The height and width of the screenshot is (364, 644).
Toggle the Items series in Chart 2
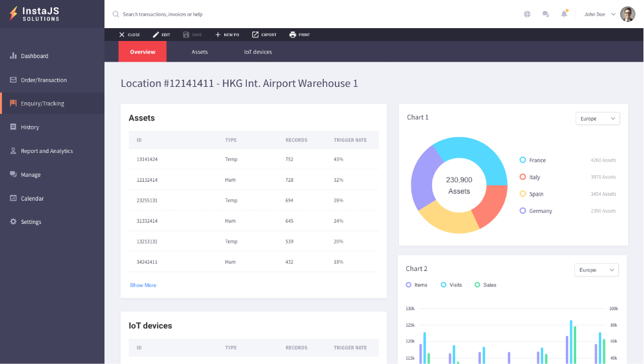click(409, 285)
